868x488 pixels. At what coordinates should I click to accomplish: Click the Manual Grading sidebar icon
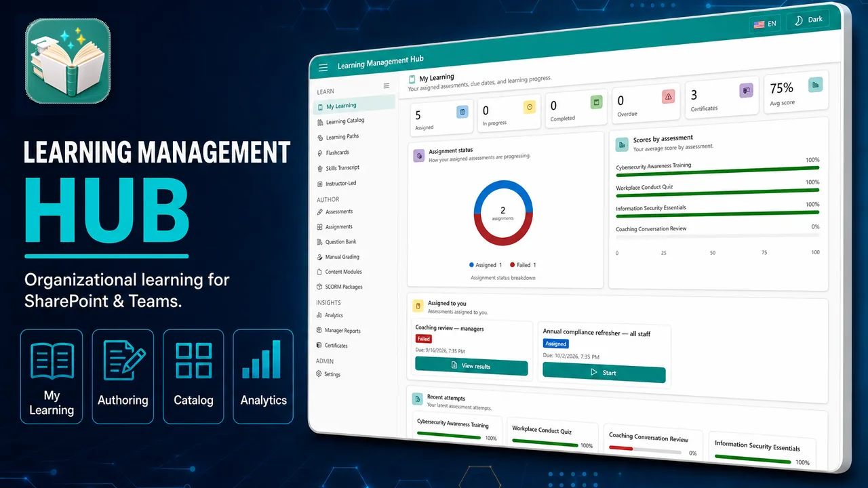pos(319,257)
